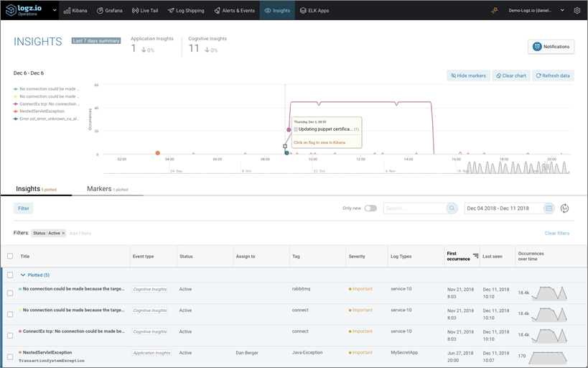The height and width of the screenshot is (368, 588).
Task: Click the first 'No connection could be made' legend entry
Action: click(47, 89)
